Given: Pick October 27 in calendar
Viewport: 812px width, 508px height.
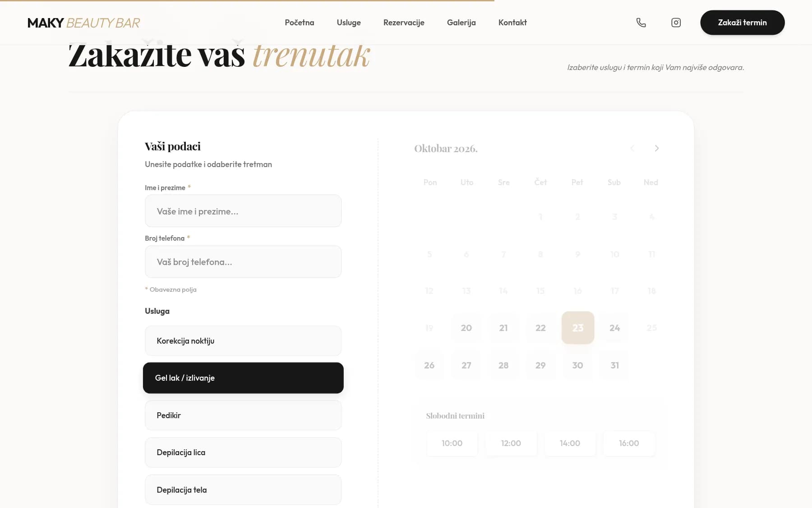Looking at the screenshot, I should click(x=466, y=365).
